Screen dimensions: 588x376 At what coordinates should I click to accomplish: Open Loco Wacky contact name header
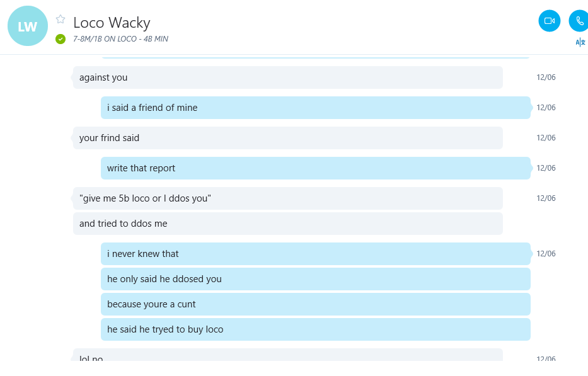[112, 23]
